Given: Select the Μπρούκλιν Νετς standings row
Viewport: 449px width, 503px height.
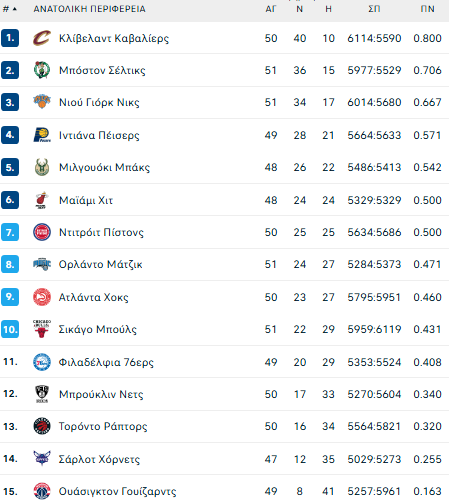Looking at the screenshot, I should (x=224, y=394).
